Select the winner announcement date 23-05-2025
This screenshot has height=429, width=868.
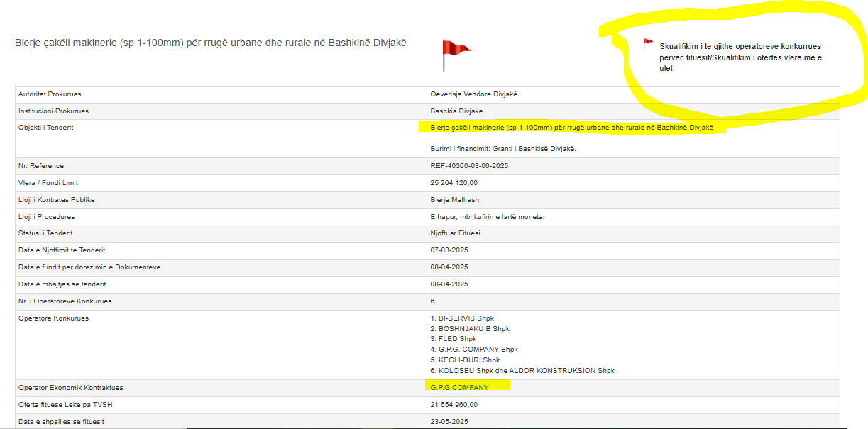pyautogui.click(x=449, y=422)
